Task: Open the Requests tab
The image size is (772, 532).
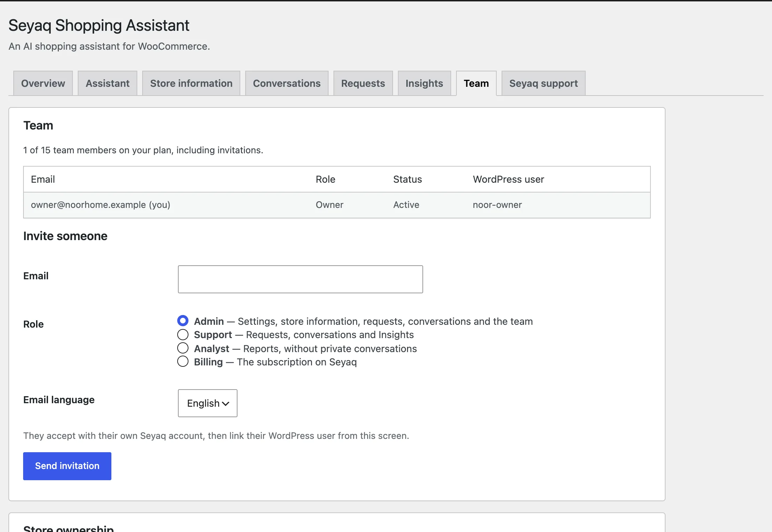Action: pos(363,83)
